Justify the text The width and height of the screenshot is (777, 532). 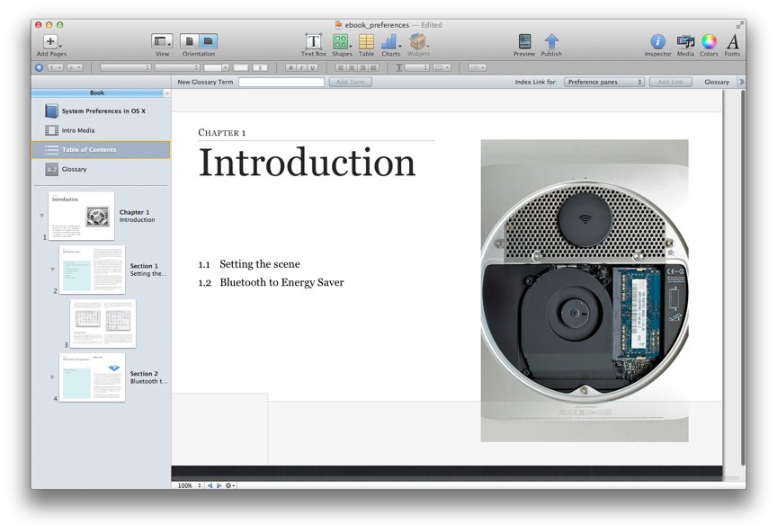[373, 67]
